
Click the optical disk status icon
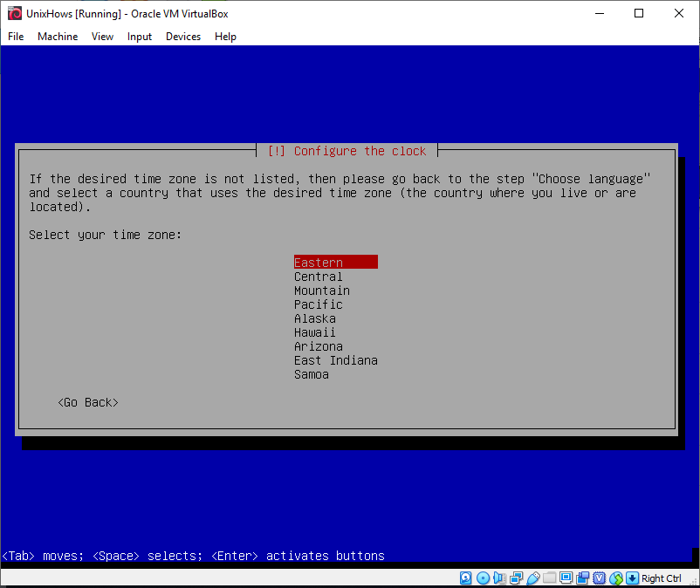pyautogui.click(x=483, y=578)
